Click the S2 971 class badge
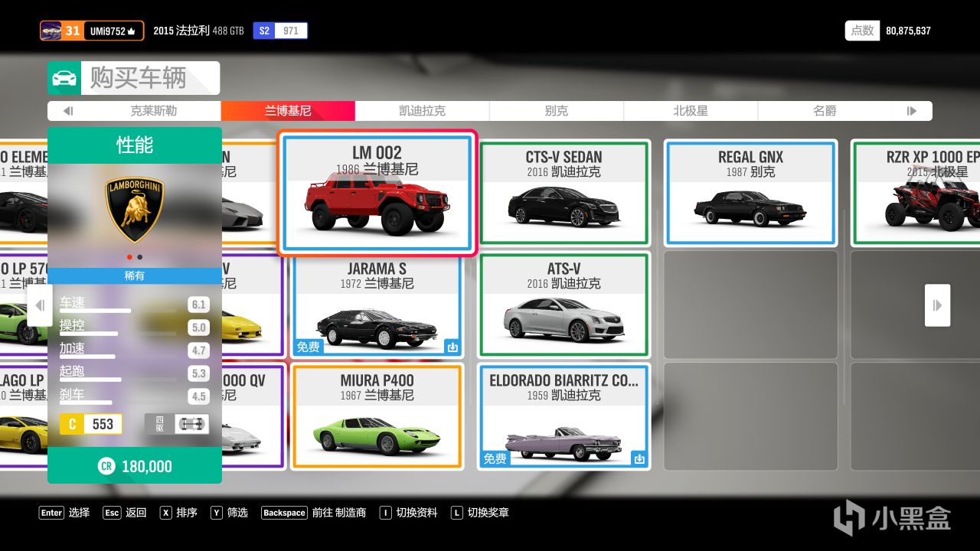 (280, 31)
